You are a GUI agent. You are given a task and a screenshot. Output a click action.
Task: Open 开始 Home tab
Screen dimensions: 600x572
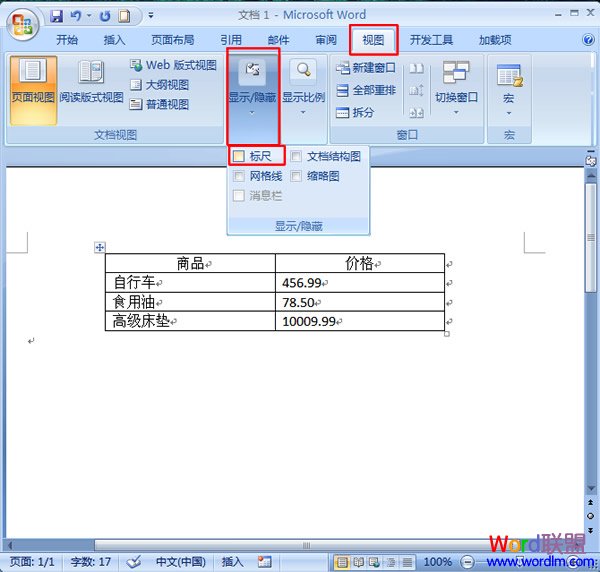[67, 40]
